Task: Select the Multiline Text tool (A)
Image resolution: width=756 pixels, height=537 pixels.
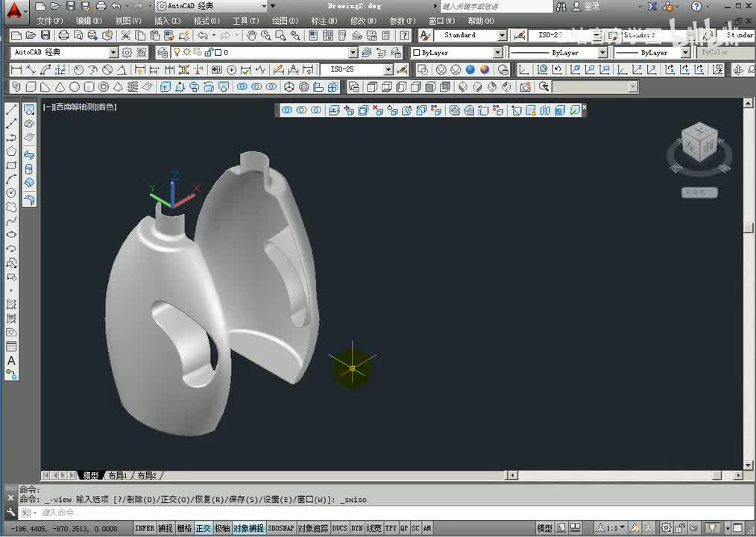Action: pyautogui.click(x=11, y=360)
